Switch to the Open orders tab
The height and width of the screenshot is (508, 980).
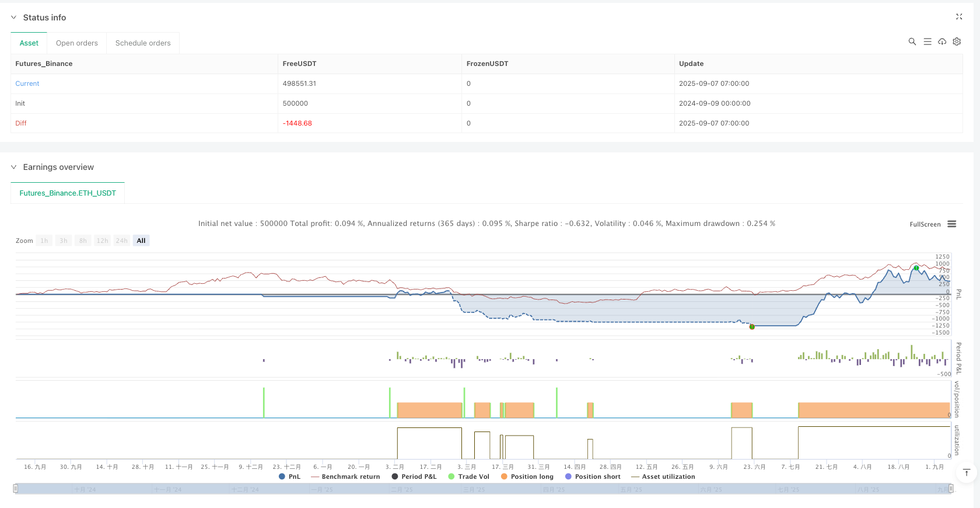click(x=77, y=43)
